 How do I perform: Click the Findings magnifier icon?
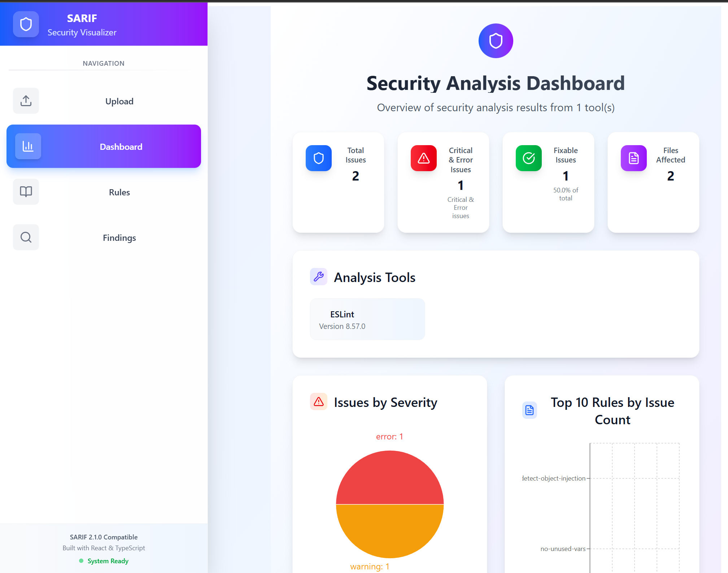tap(26, 237)
